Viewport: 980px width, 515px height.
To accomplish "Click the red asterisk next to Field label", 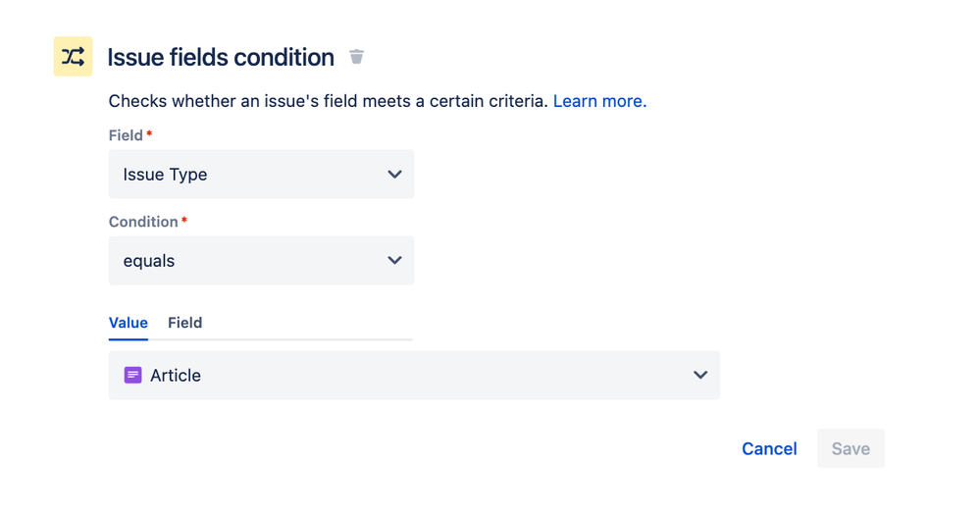I will [149, 133].
